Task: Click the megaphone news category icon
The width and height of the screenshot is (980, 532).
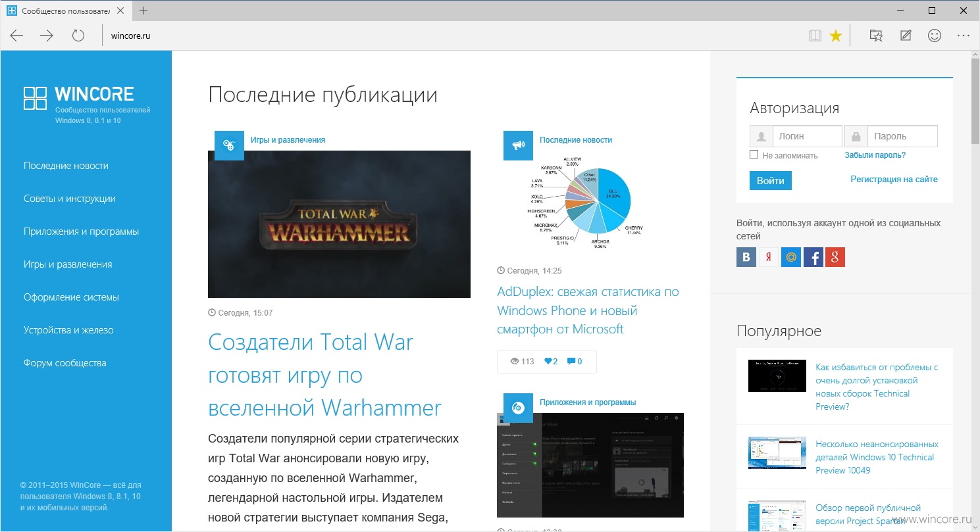Action: point(518,145)
